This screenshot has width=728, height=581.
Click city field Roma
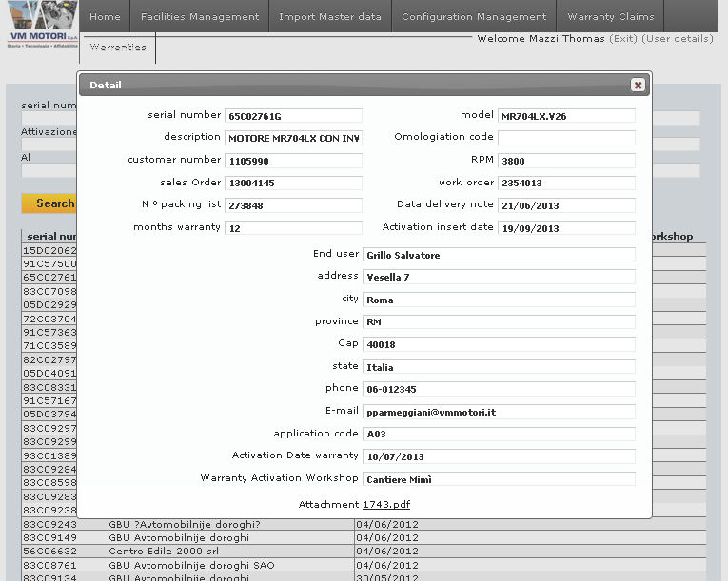pyautogui.click(x=499, y=300)
